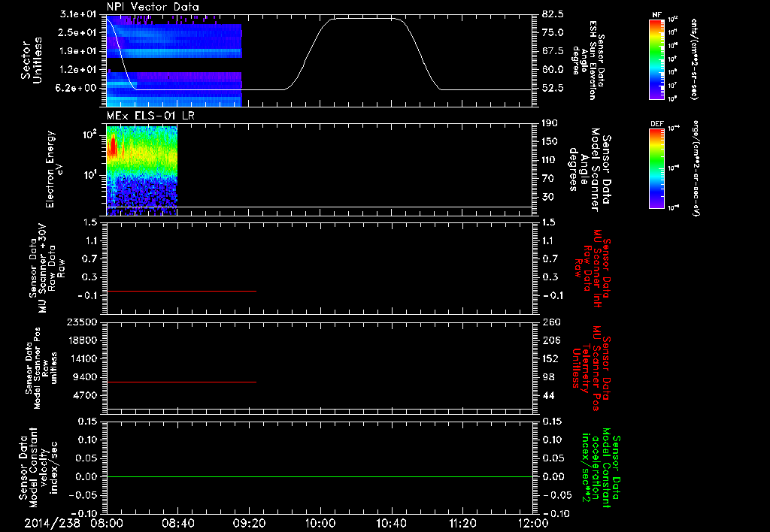Screen dimensions: 770x532
Task: Click the "10:00" time tick label
Action: [x=320, y=523]
